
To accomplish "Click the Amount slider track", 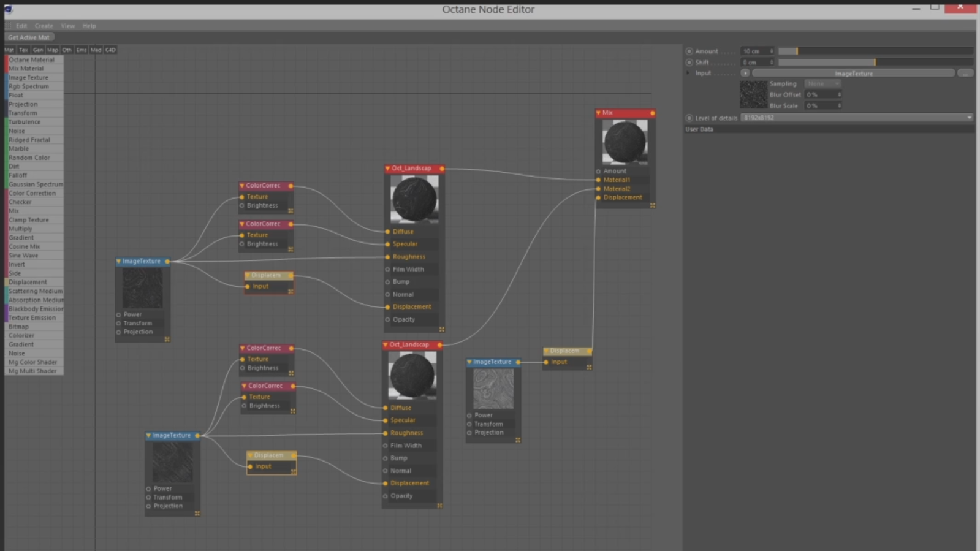I will (x=875, y=51).
